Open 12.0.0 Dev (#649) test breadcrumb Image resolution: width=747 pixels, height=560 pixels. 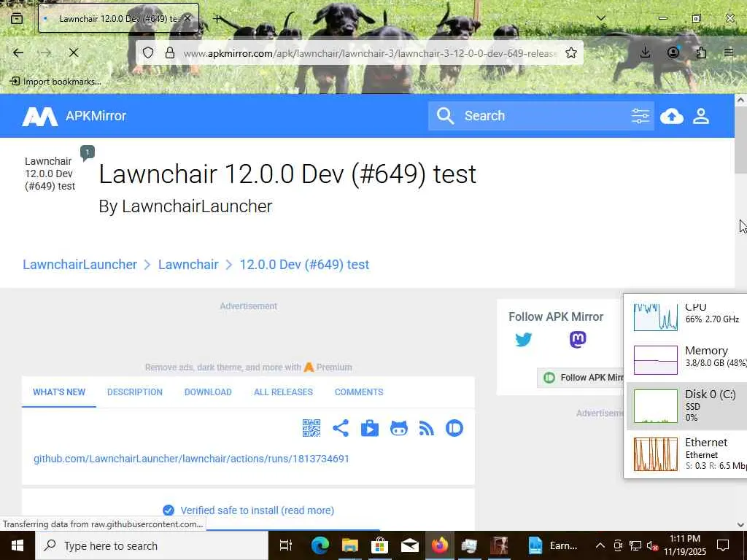pos(304,265)
